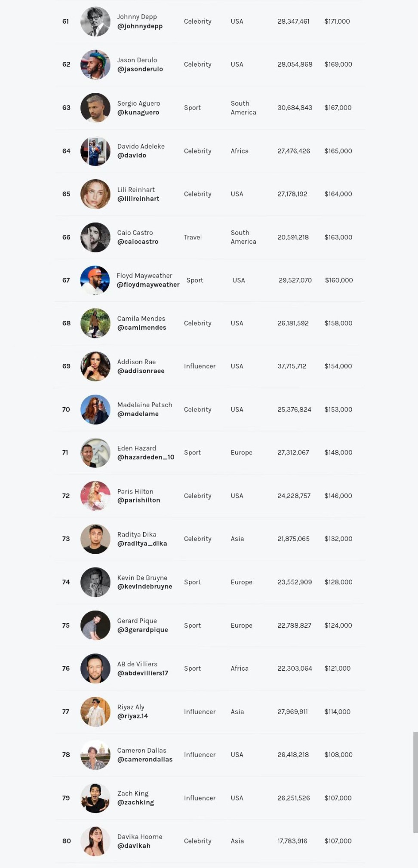Click Eden Hazard's avatar thumbnail
The image size is (418, 868).
click(95, 453)
